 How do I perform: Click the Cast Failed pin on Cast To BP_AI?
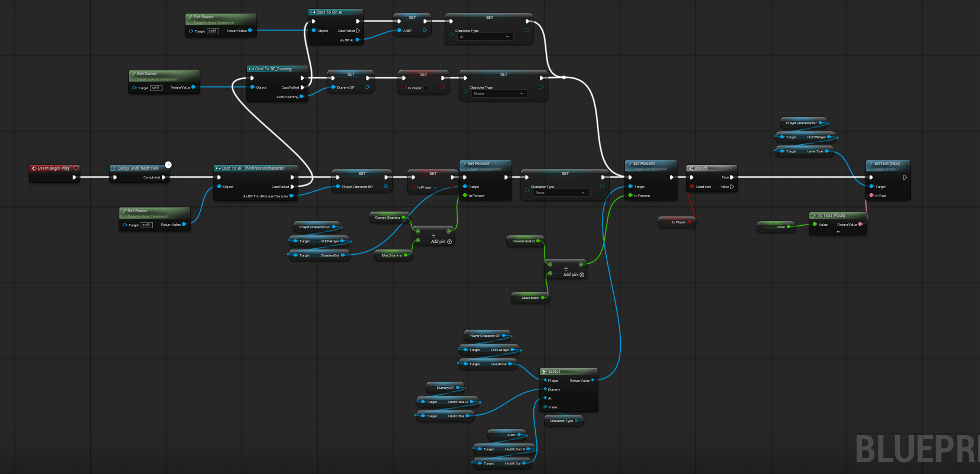click(x=358, y=31)
